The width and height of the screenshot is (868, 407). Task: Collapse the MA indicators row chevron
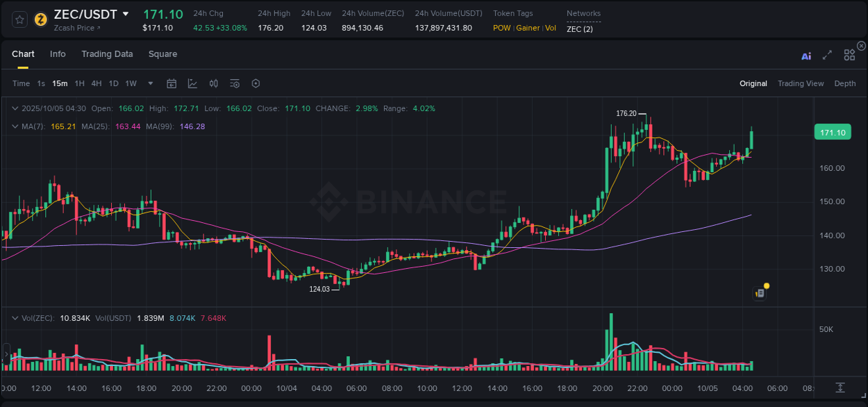[15, 126]
